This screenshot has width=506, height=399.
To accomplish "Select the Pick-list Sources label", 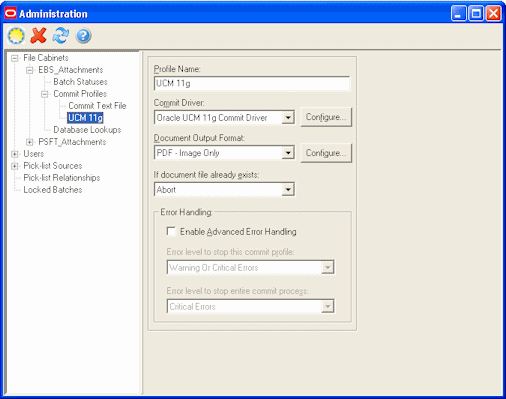I will [x=53, y=166].
